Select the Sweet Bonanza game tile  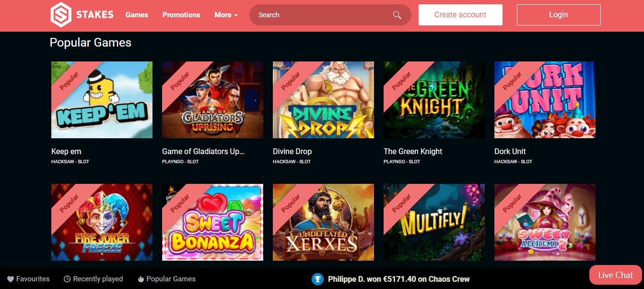(x=212, y=222)
